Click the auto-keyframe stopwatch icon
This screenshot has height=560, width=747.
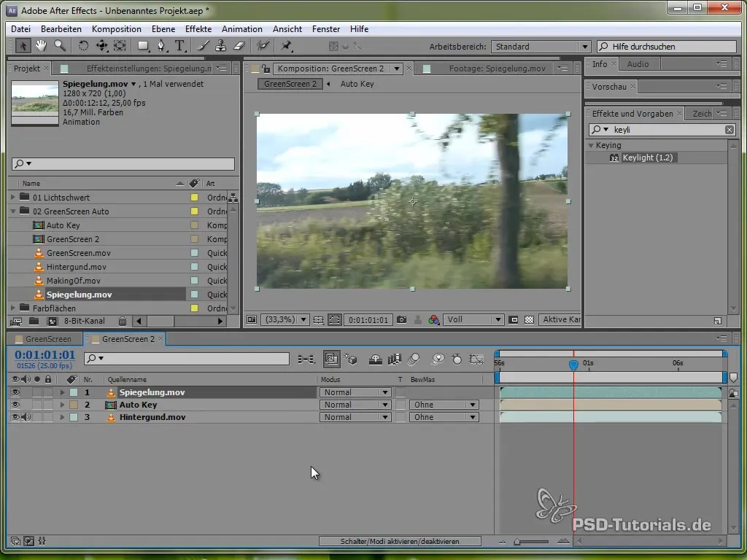coord(457,359)
